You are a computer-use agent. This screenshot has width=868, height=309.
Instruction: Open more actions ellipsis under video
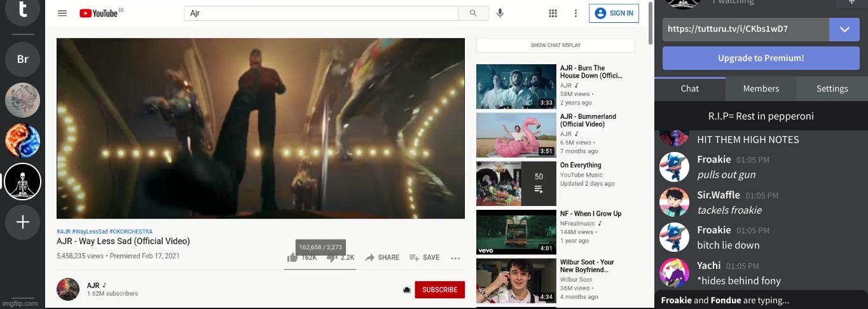(455, 258)
